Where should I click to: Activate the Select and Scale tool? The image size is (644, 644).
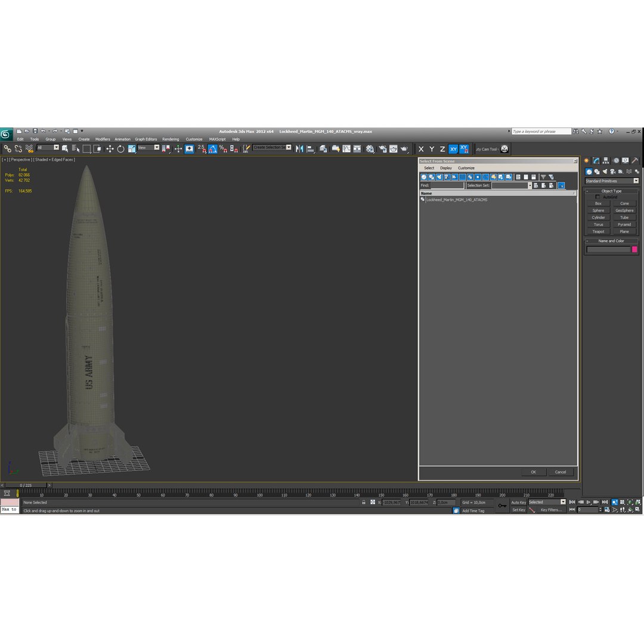pyautogui.click(x=132, y=148)
